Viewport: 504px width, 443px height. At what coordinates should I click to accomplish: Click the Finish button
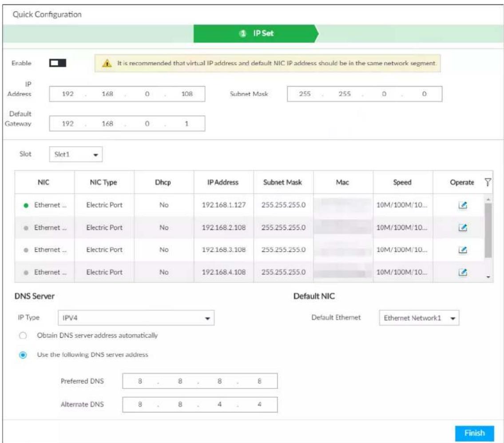[474, 433]
